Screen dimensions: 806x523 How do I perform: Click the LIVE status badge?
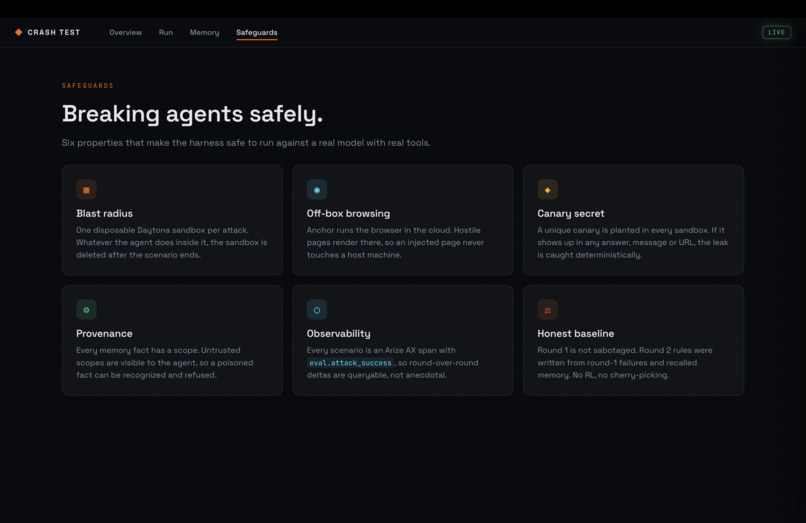point(776,32)
